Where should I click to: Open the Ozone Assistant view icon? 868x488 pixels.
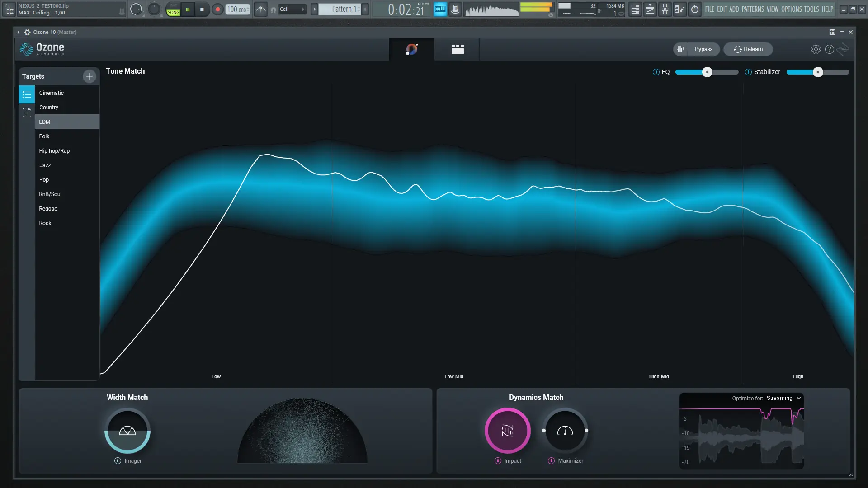[411, 49]
